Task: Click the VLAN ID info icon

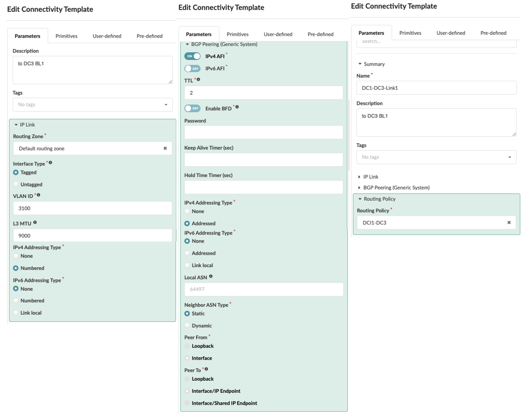Action: pos(39,195)
